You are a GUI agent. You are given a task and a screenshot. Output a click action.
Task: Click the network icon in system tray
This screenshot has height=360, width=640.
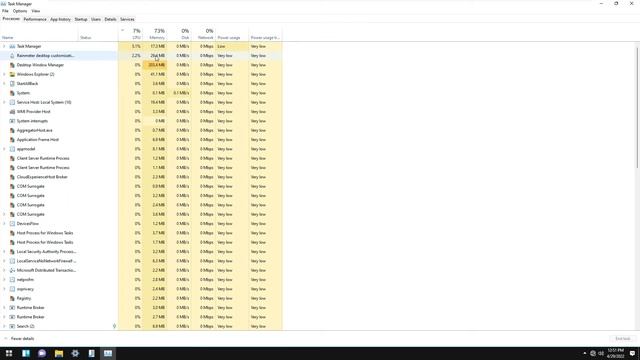click(593, 353)
